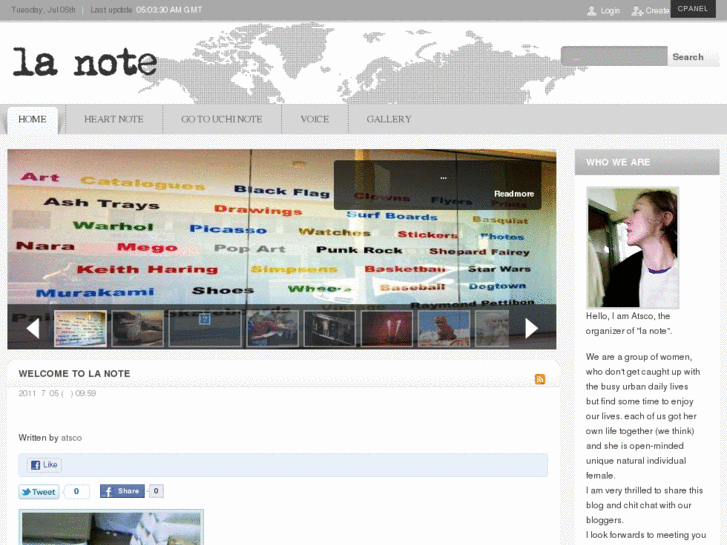Click the Atsco profile photo
This screenshot has height=545, width=727.
tap(632, 248)
